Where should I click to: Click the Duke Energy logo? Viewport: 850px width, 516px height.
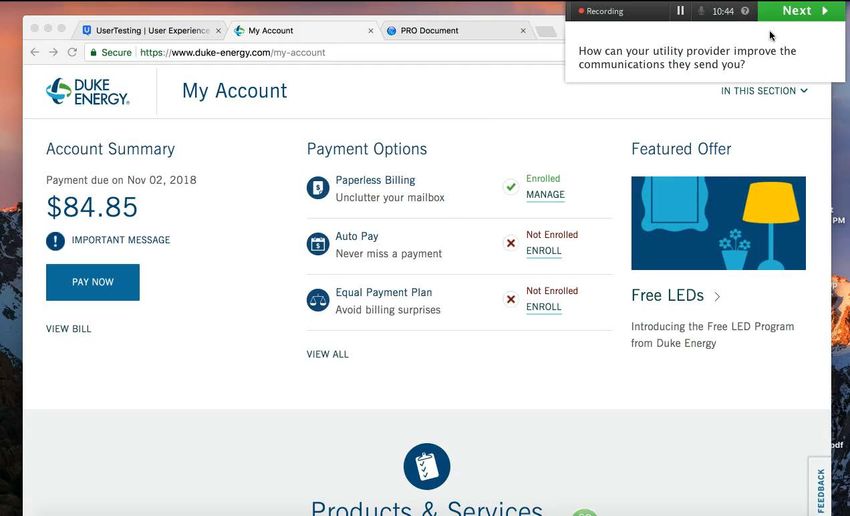click(x=87, y=91)
